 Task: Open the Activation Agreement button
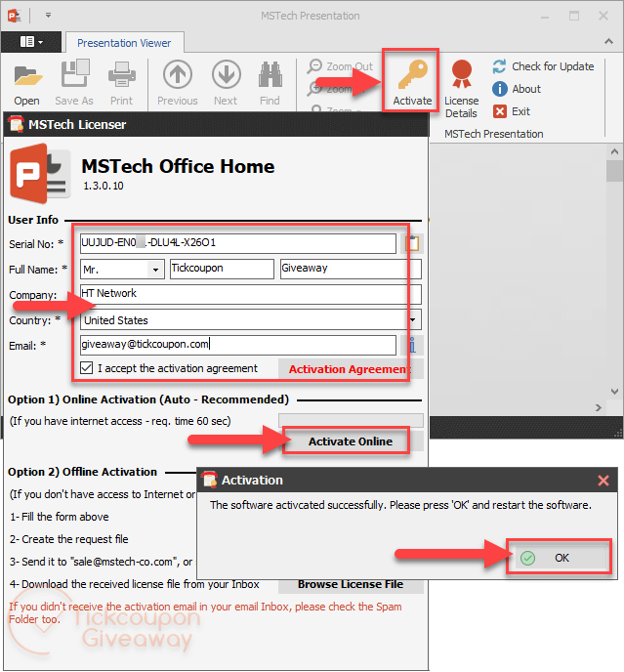[351, 369]
